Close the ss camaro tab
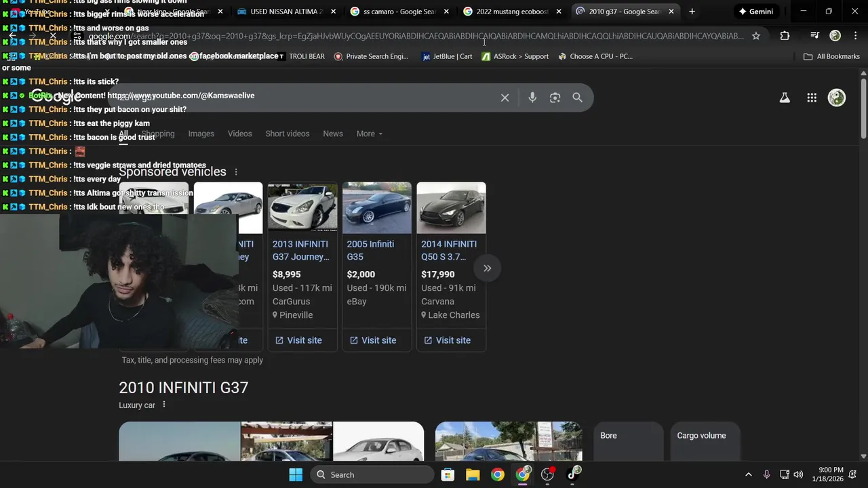The image size is (868, 488). (446, 12)
